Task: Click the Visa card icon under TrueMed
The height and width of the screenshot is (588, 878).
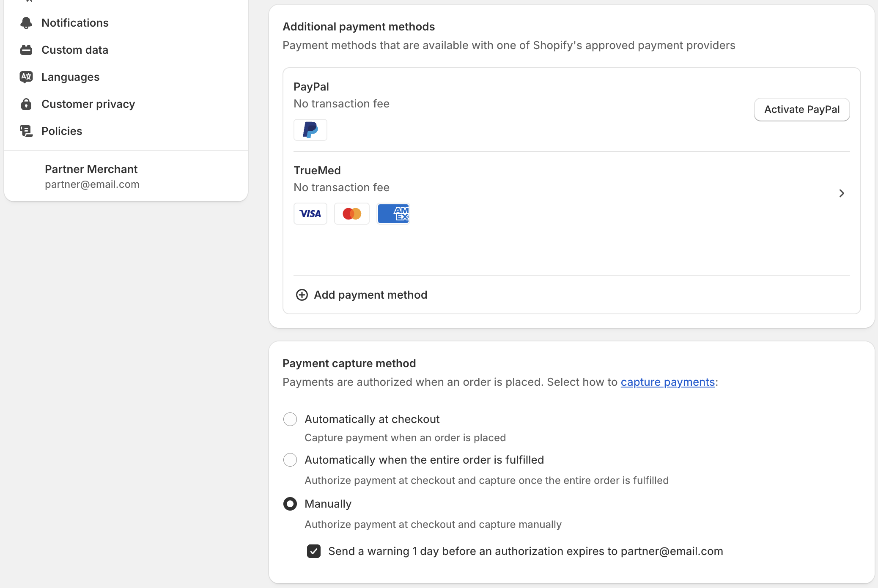Action: [x=310, y=214]
